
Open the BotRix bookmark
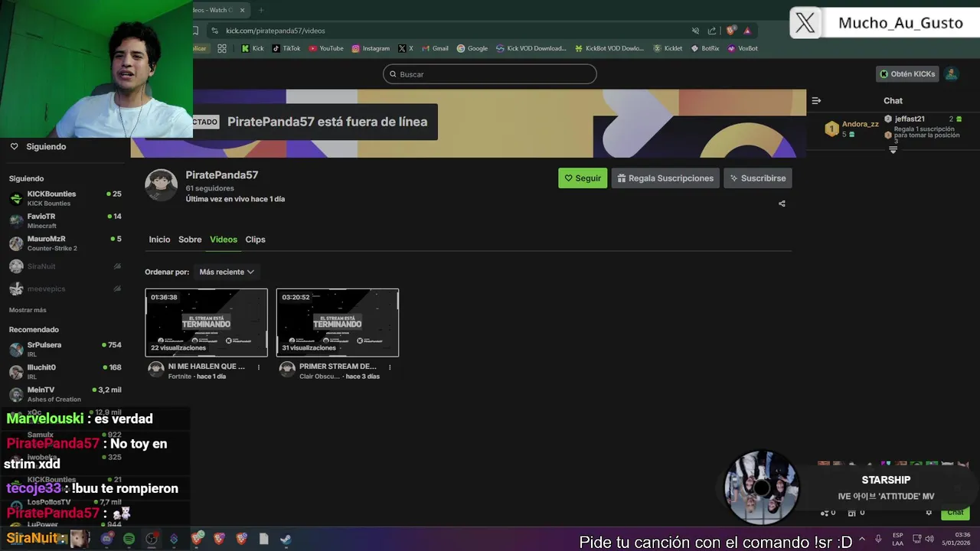click(705, 48)
